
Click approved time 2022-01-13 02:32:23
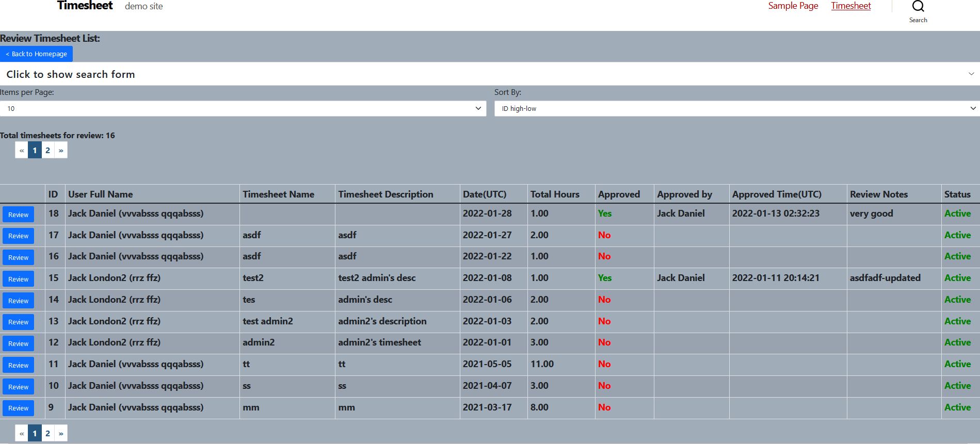(776, 213)
